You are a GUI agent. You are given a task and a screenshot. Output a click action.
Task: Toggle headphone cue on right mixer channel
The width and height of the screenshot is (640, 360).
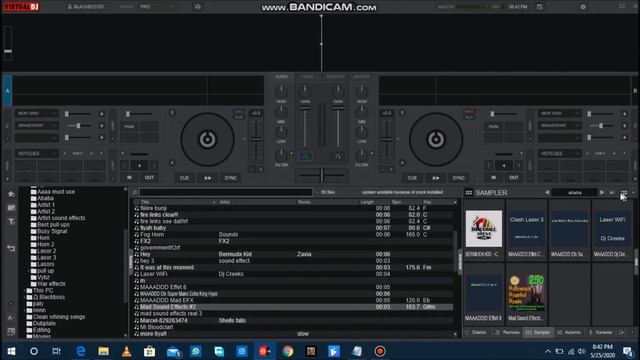click(338, 156)
